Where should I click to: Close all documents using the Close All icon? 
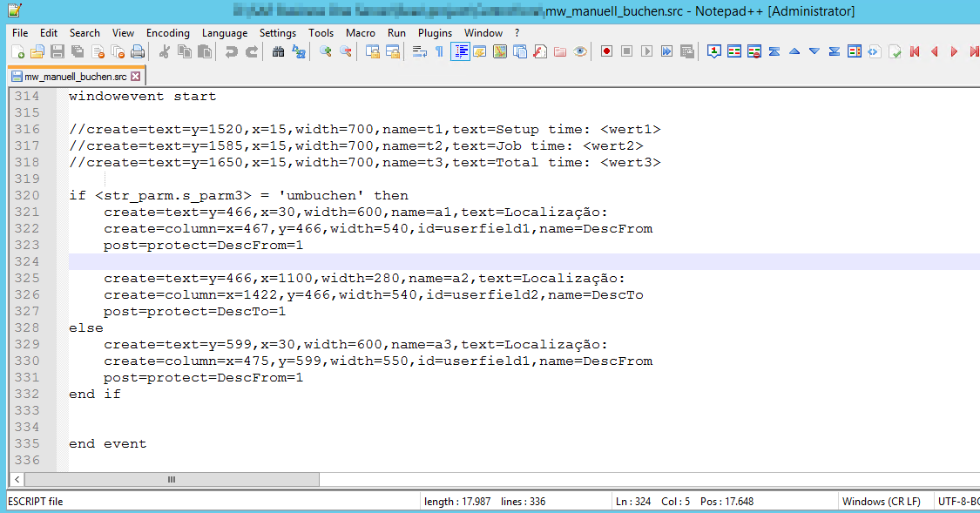click(118, 52)
